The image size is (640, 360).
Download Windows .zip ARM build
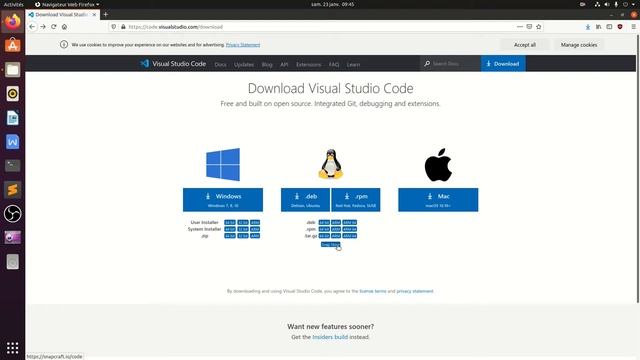(x=255, y=236)
